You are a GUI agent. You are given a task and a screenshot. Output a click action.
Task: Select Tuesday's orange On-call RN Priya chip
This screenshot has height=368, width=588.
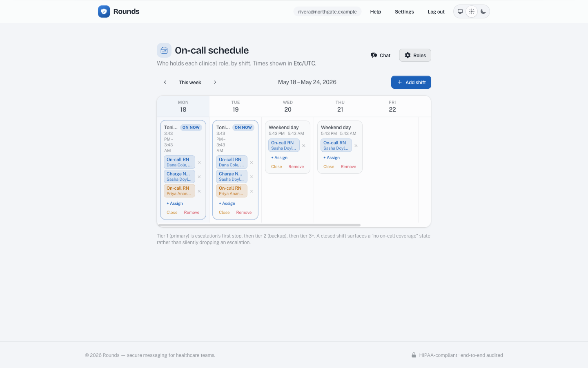232,191
